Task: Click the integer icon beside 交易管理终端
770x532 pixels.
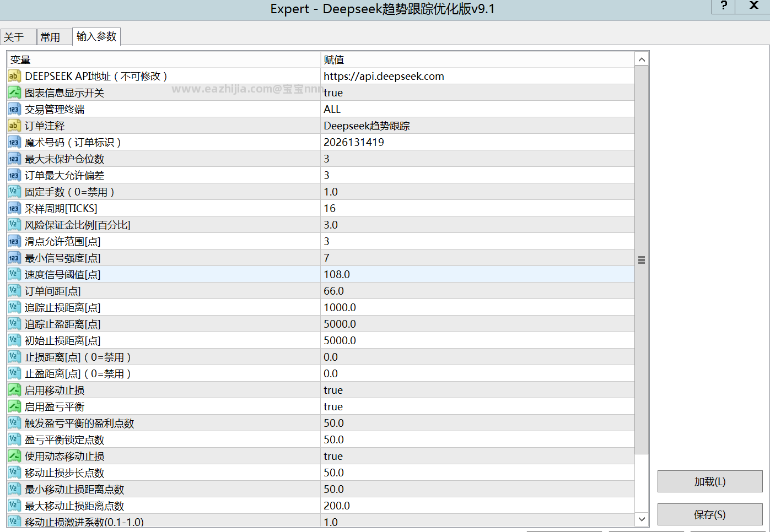Action: [14, 109]
